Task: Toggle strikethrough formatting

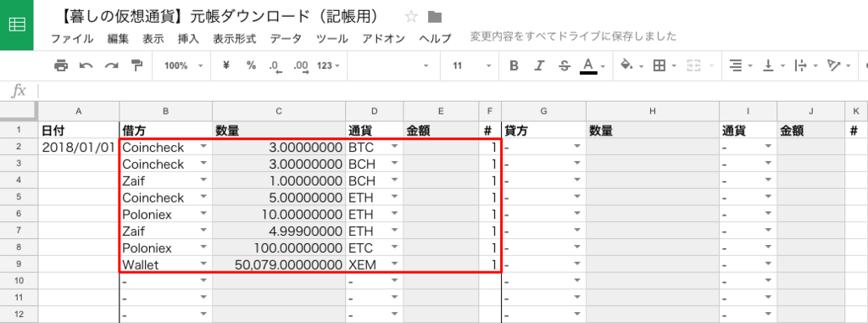Action: (565, 66)
